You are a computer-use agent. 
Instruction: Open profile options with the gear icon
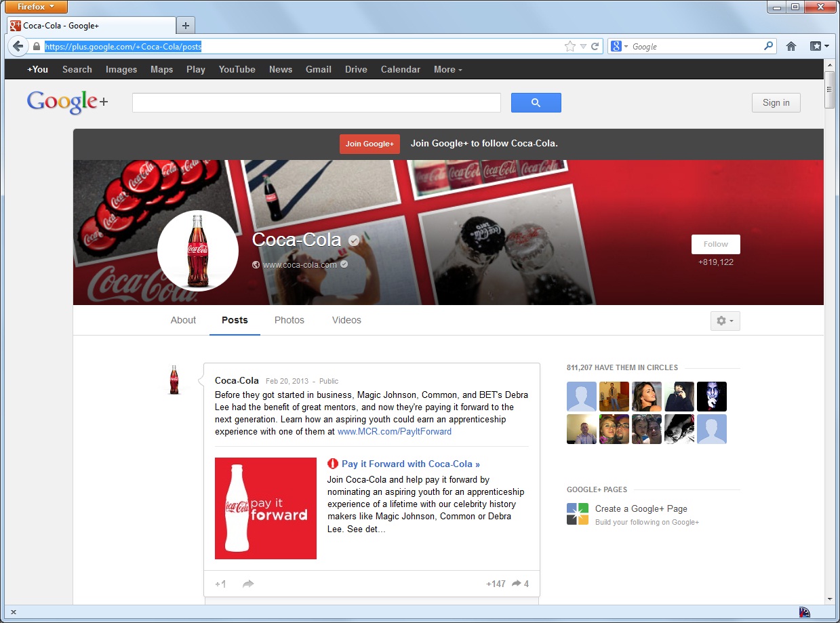pos(721,321)
